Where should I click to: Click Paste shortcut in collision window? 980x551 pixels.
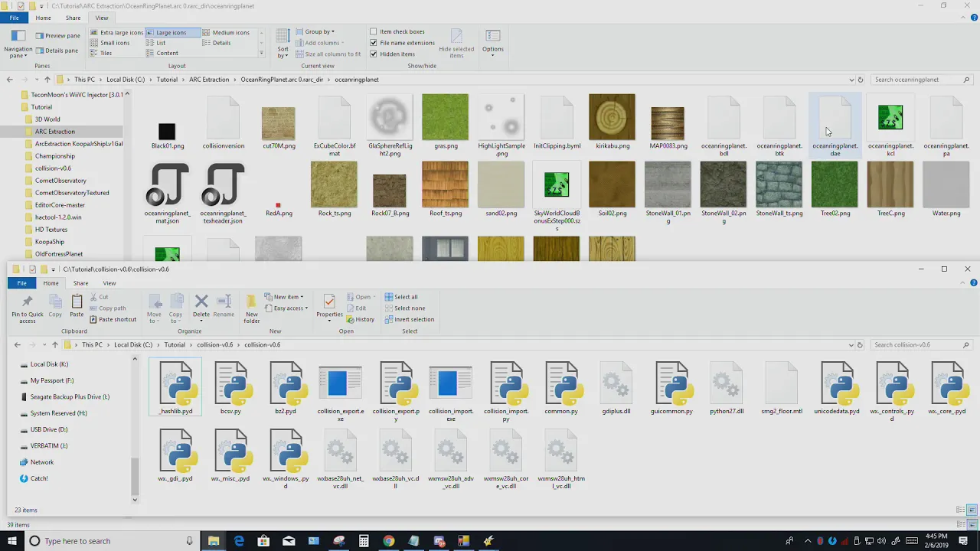pyautogui.click(x=113, y=320)
